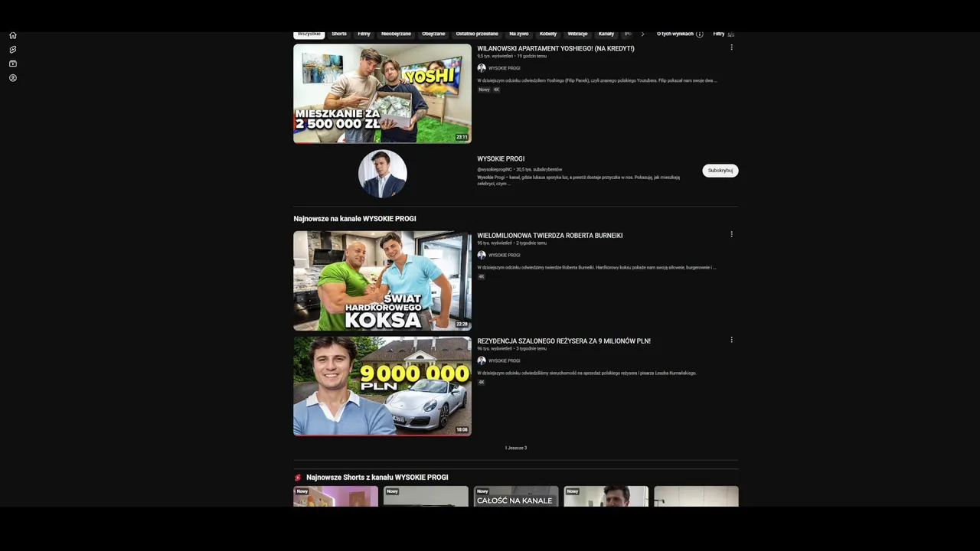Image resolution: width=980 pixels, height=551 pixels.
Task: Select the Na żywo filter chip
Action: (x=519, y=34)
